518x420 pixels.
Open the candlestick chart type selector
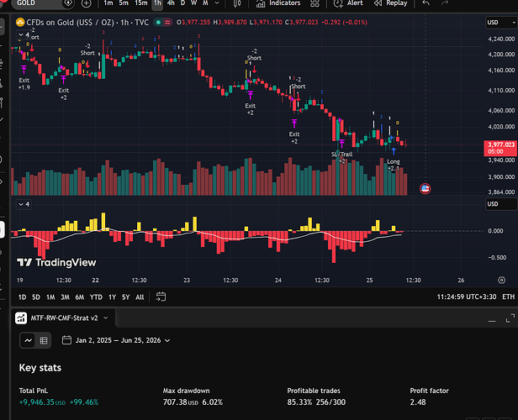237,3
